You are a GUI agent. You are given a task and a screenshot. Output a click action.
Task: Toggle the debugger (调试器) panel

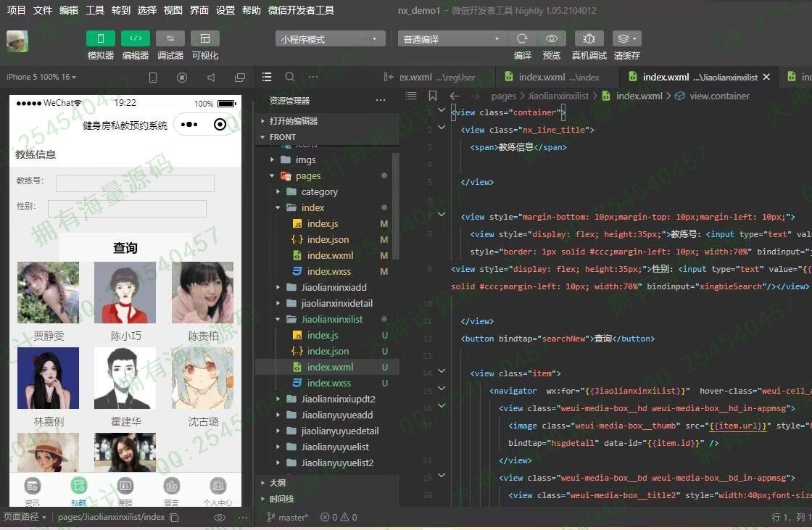pos(170,38)
